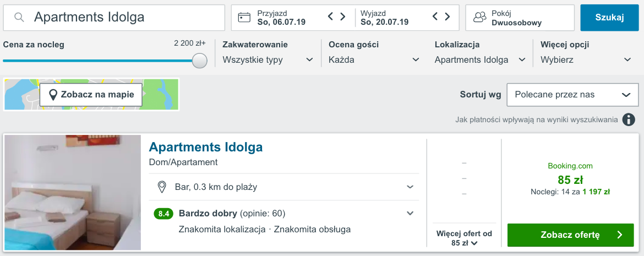Move check-out date back one day

click(436, 17)
